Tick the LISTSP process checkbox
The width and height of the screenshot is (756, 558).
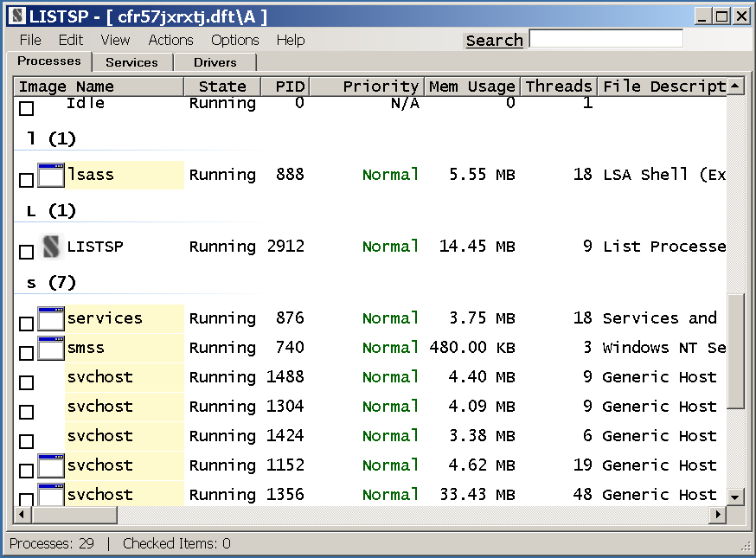click(27, 252)
